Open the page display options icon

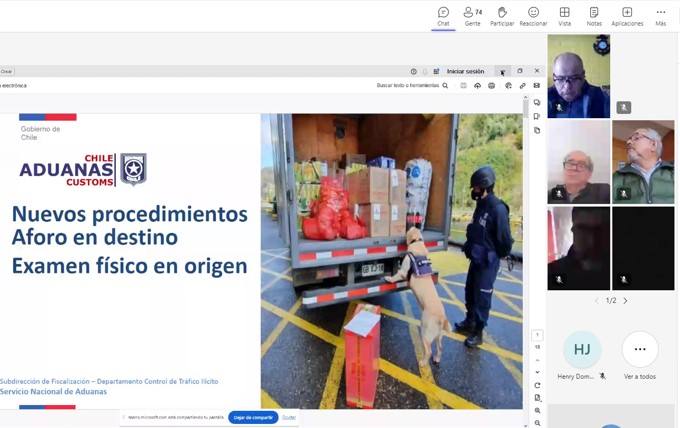[537, 398]
